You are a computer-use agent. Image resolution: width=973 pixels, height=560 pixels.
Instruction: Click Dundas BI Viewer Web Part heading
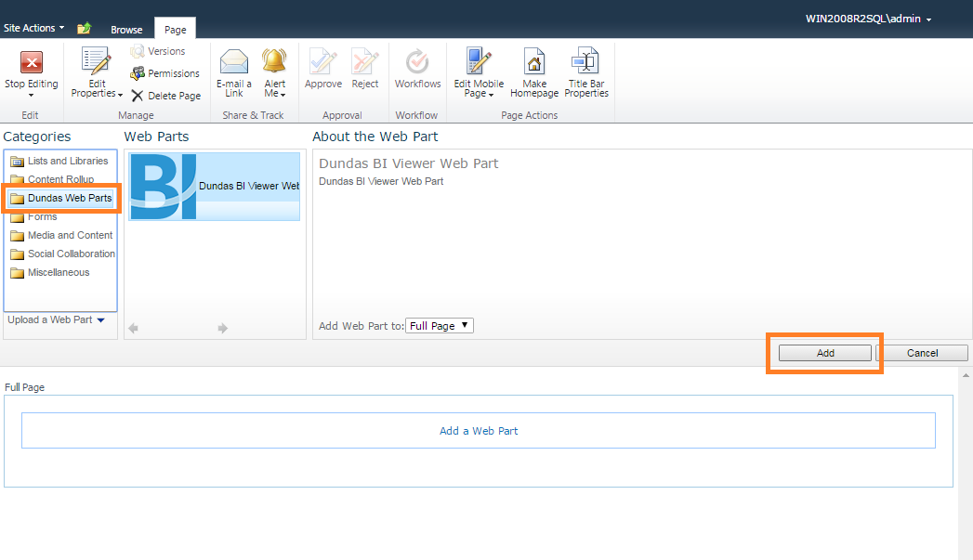coord(408,163)
